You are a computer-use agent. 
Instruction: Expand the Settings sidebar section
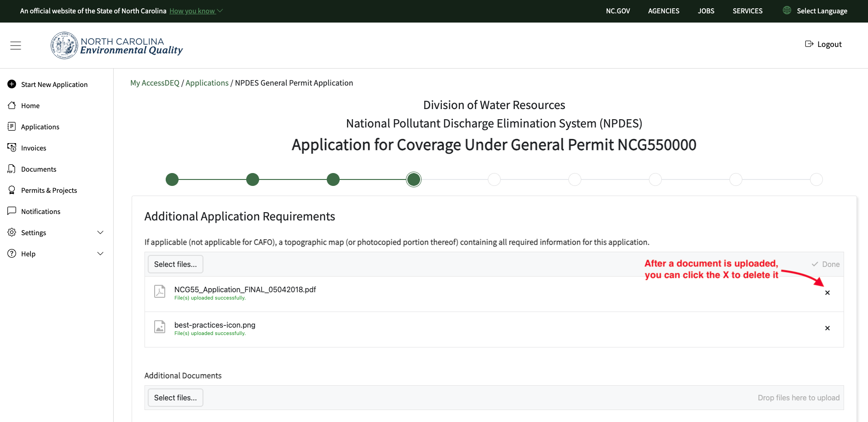[100, 232]
